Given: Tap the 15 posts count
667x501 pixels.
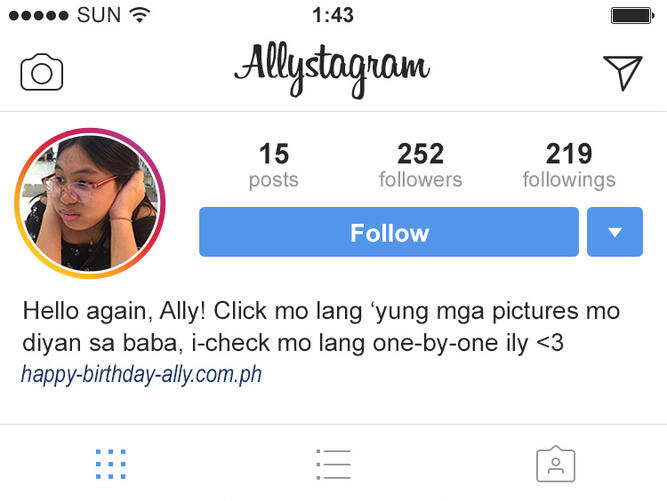Looking at the screenshot, I should tap(274, 165).
